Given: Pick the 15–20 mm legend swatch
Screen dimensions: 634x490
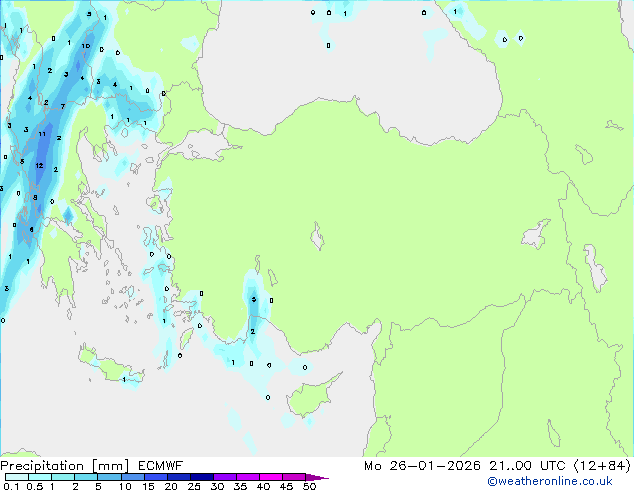Looking at the screenshot, I should coord(155,477).
